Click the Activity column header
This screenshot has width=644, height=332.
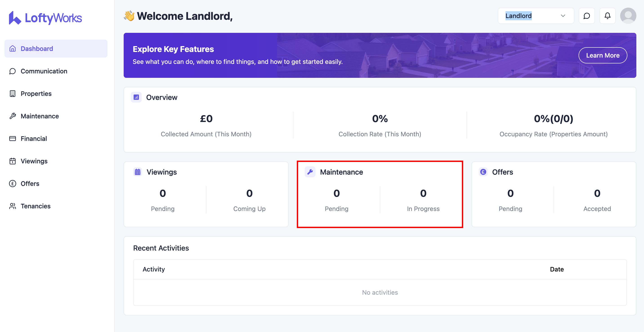[154, 269]
